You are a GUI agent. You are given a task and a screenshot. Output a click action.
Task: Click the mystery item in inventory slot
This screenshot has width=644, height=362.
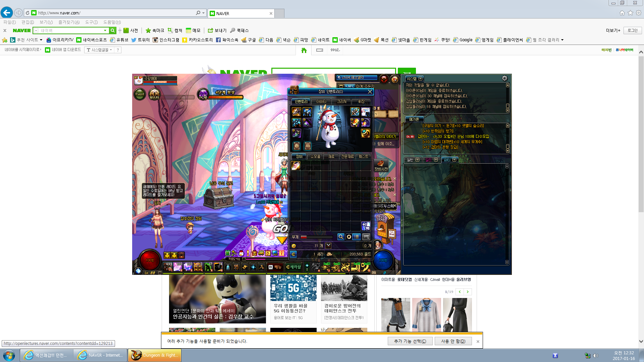tap(296, 166)
